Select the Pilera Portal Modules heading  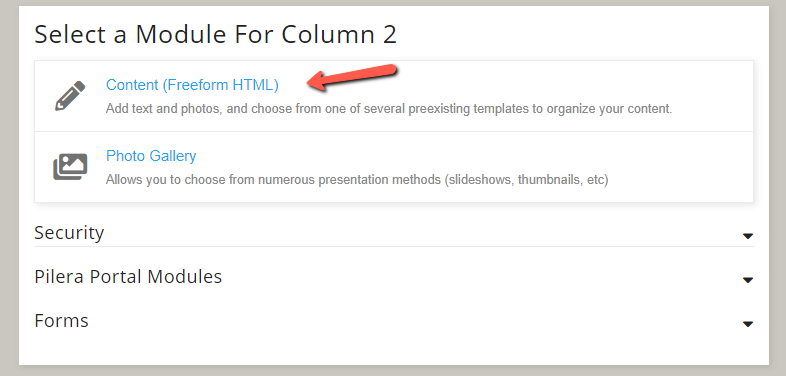[128, 277]
